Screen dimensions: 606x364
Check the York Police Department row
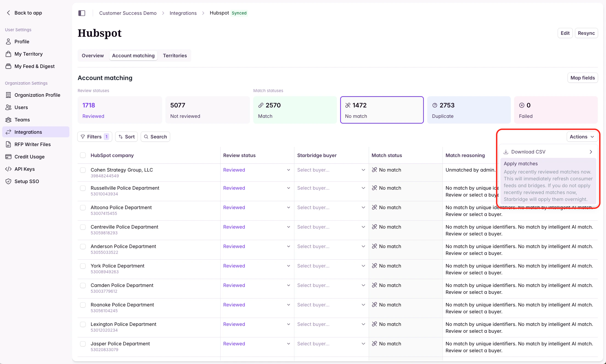point(83,266)
